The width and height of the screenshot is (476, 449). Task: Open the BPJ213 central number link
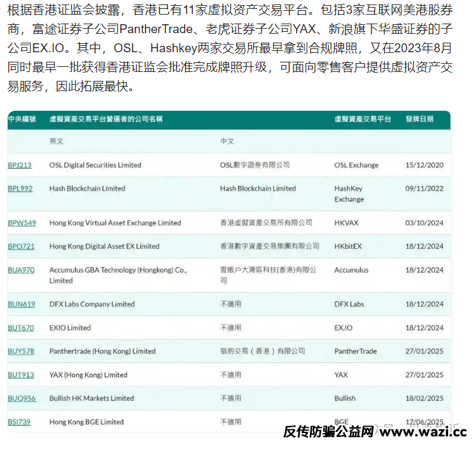click(20, 165)
